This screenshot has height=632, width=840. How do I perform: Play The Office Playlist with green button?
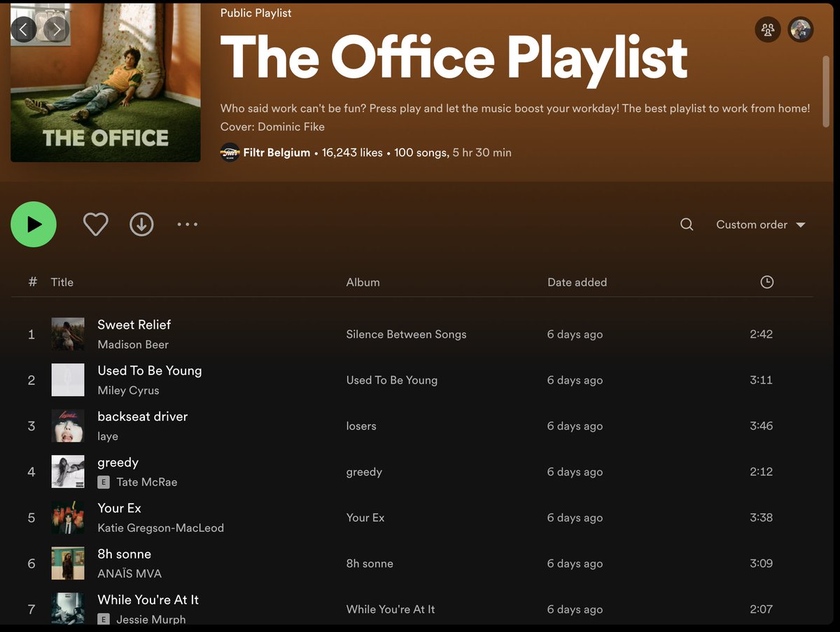(34, 224)
